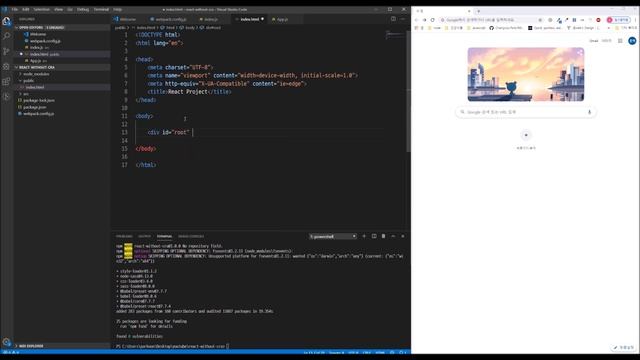Click the split editor icon in VS Code
This screenshot has width=640, height=360.
pos(393,19)
